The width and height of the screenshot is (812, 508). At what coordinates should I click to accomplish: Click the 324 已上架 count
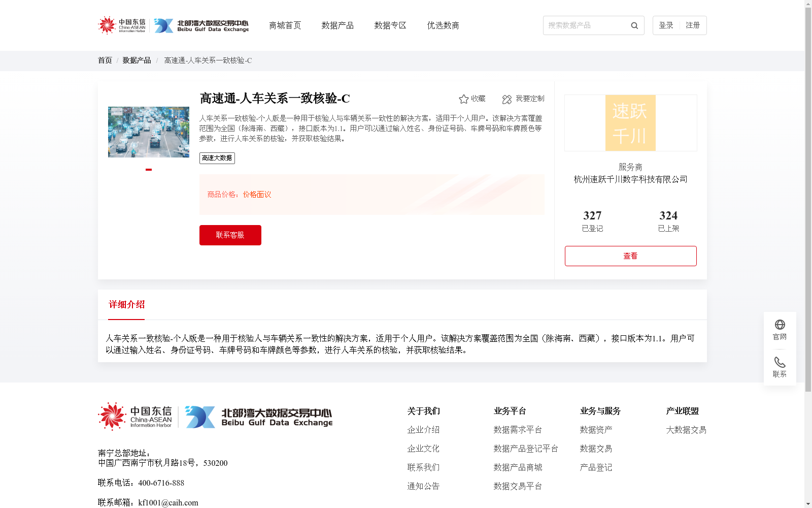pos(668,221)
